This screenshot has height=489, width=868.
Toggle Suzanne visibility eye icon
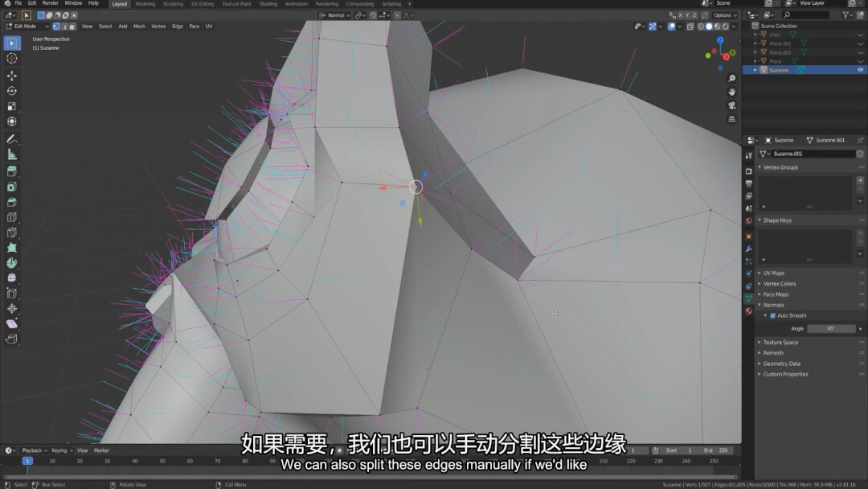[860, 70]
